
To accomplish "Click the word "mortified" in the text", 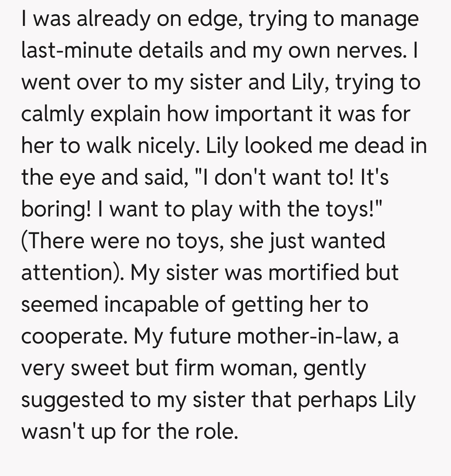I will 313,273.
